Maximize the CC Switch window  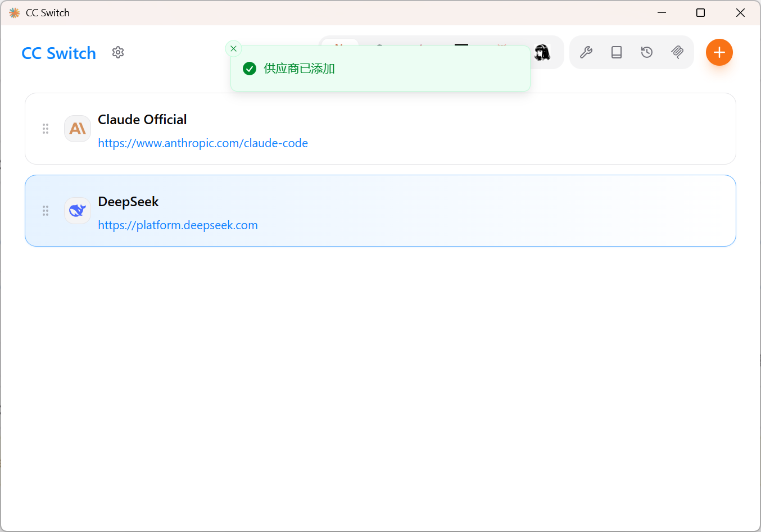(x=700, y=12)
